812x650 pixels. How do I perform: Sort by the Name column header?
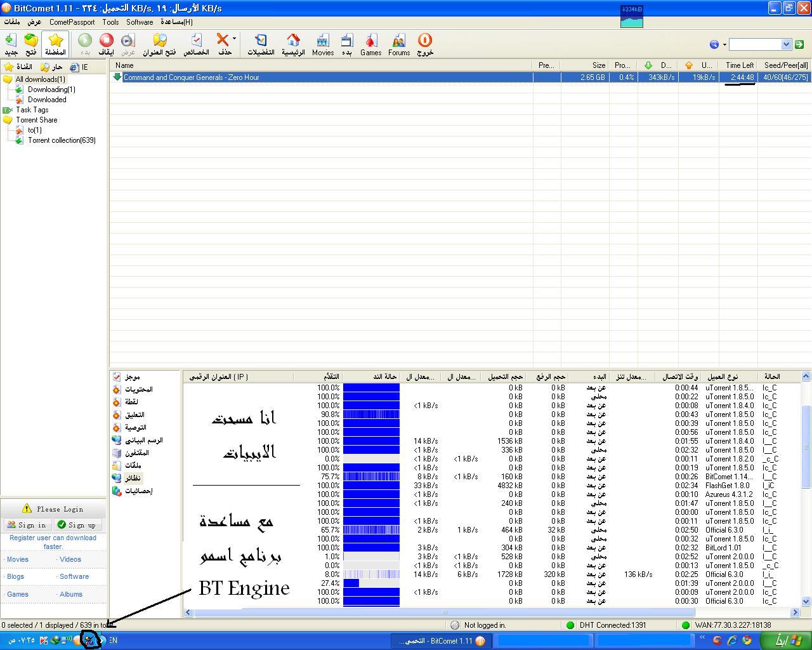322,65
